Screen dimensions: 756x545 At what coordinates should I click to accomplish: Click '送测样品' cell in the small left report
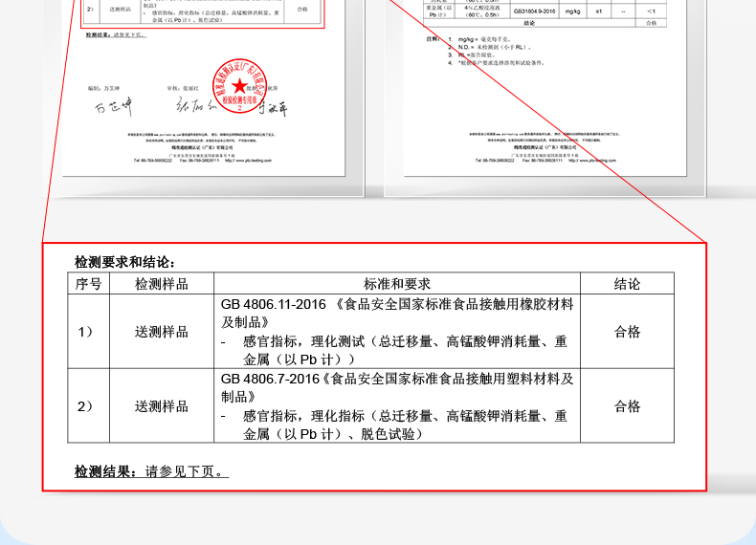[120, 10]
